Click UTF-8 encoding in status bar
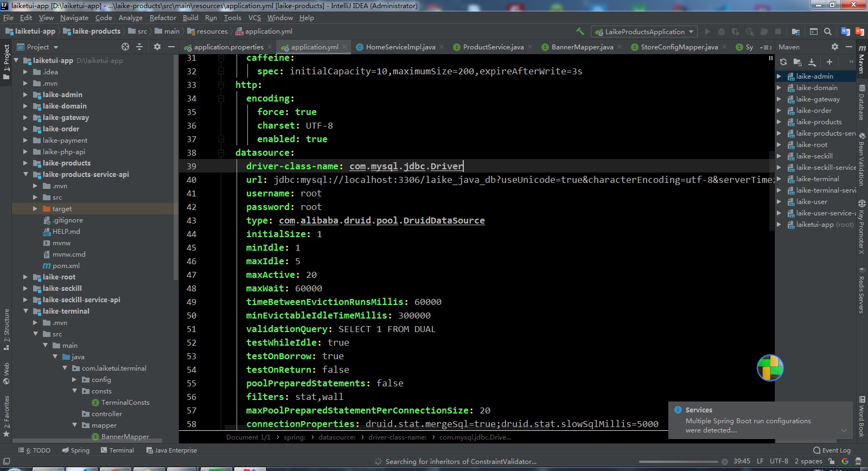Viewport: 868px width, 471px height. pos(779,461)
